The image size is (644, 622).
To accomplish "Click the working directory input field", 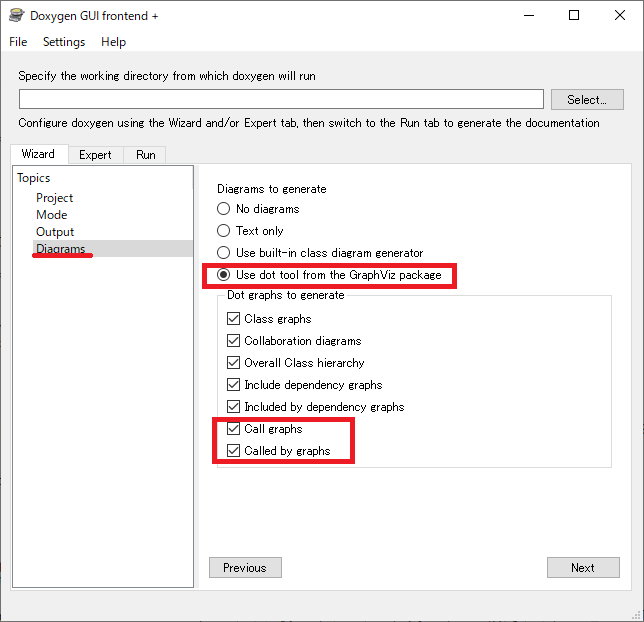I will (281, 99).
